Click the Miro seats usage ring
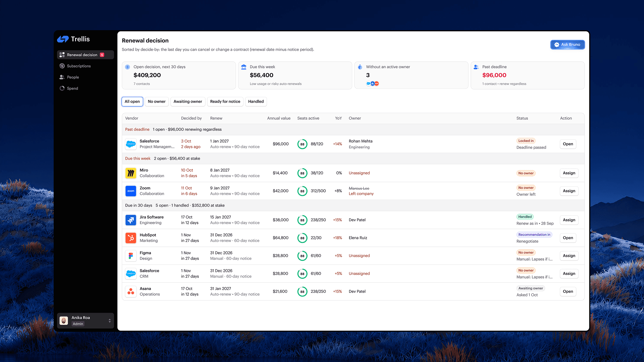 (302, 173)
